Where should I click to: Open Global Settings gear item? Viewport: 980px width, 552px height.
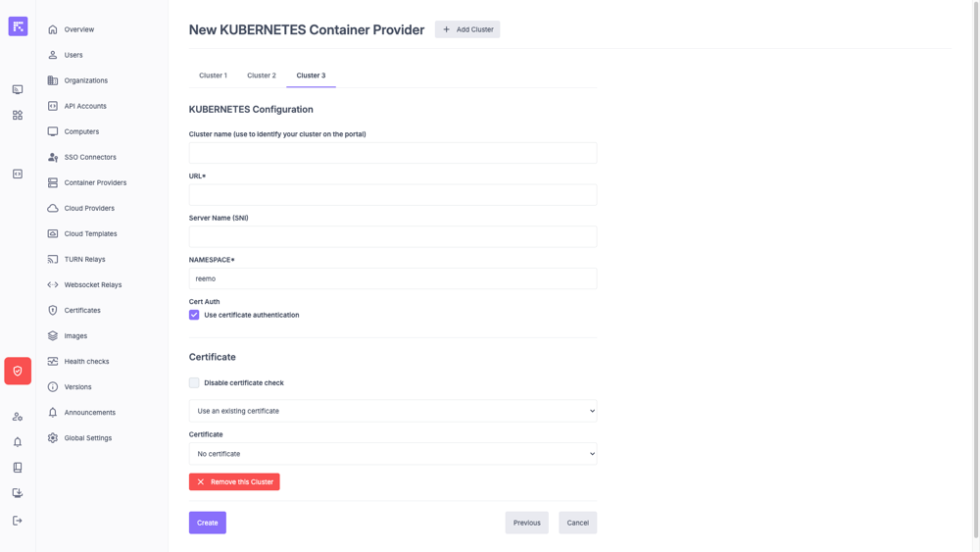[x=87, y=438]
